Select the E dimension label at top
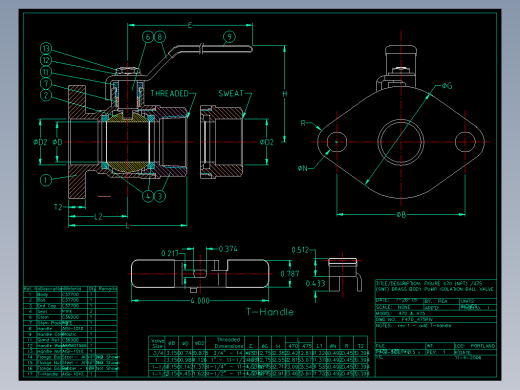The width and height of the screenshot is (520, 390). click(190, 25)
